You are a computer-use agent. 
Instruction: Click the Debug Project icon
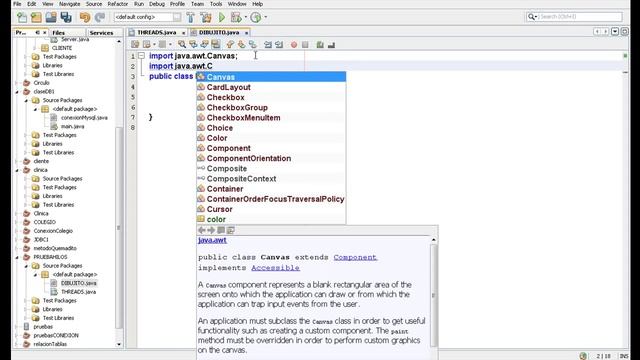point(236,17)
